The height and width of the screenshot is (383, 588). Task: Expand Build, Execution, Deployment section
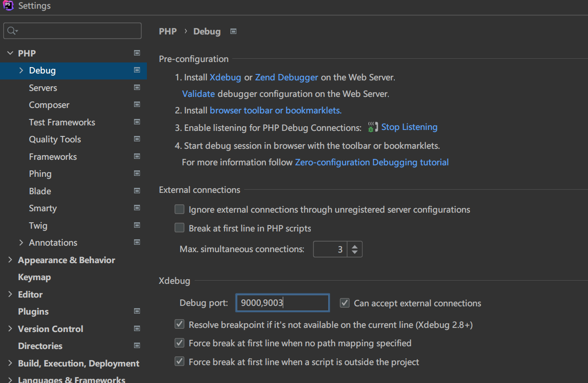coord(10,363)
